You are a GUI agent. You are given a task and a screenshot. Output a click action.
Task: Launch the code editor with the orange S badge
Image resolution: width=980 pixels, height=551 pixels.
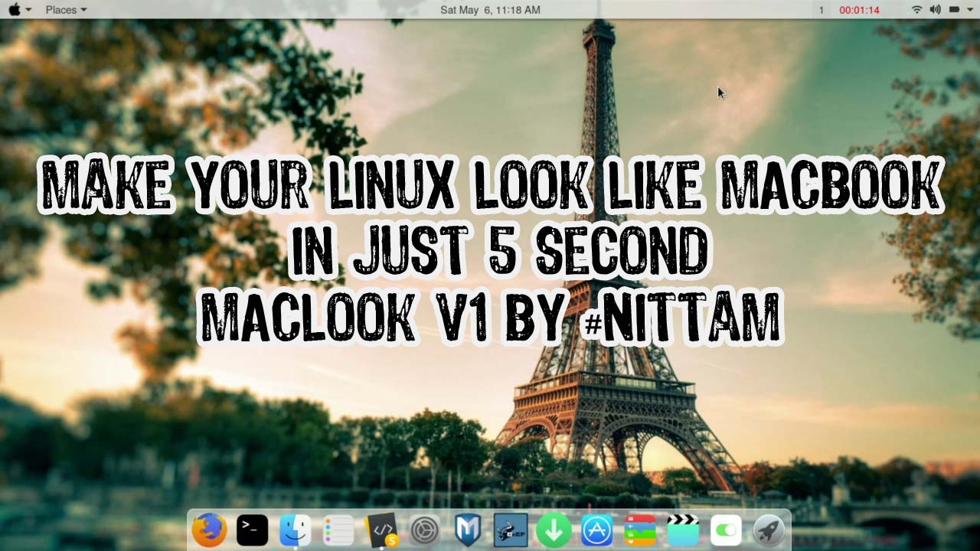pyautogui.click(x=381, y=529)
